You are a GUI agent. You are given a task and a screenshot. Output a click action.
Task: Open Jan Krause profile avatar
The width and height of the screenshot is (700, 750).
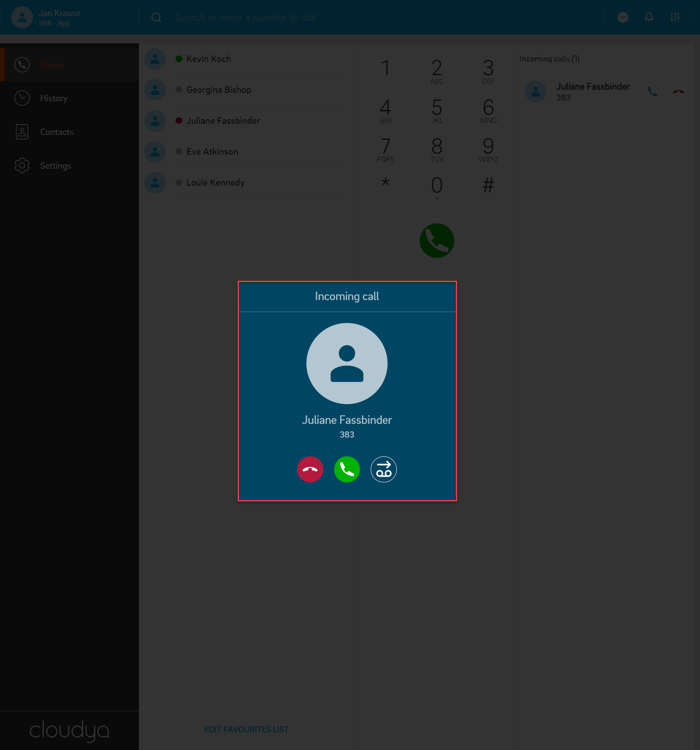(x=22, y=18)
